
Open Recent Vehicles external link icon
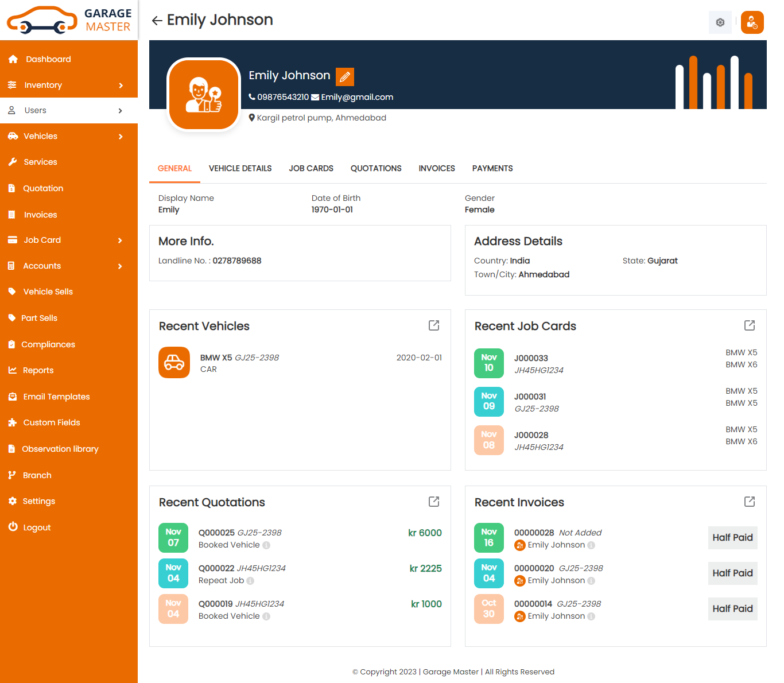434,325
